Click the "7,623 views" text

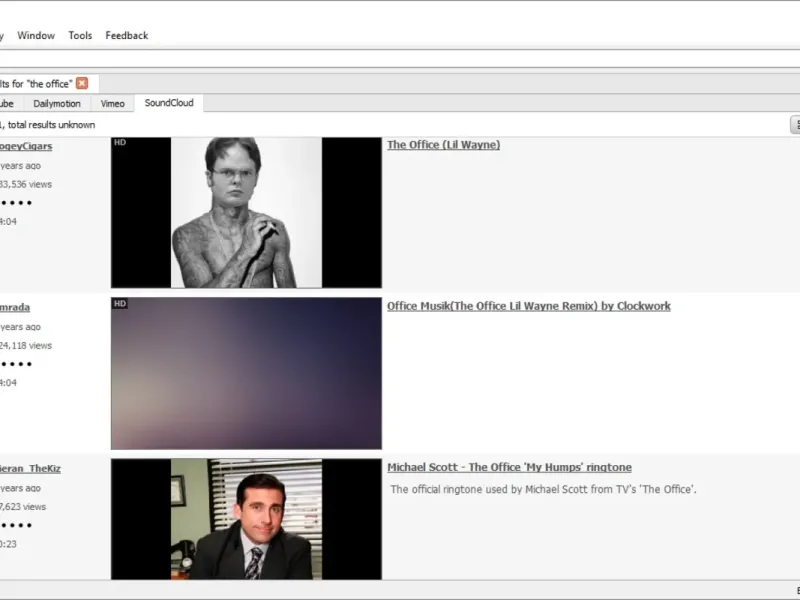23,507
